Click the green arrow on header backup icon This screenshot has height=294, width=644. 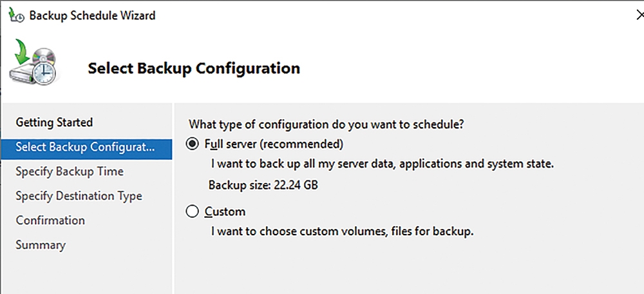pos(22,50)
